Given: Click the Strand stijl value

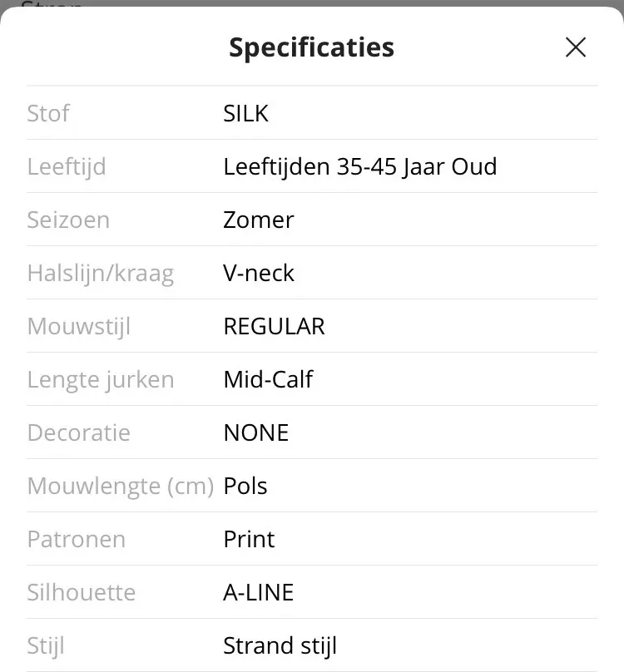Looking at the screenshot, I should pyautogui.click(x=280, y=645).
